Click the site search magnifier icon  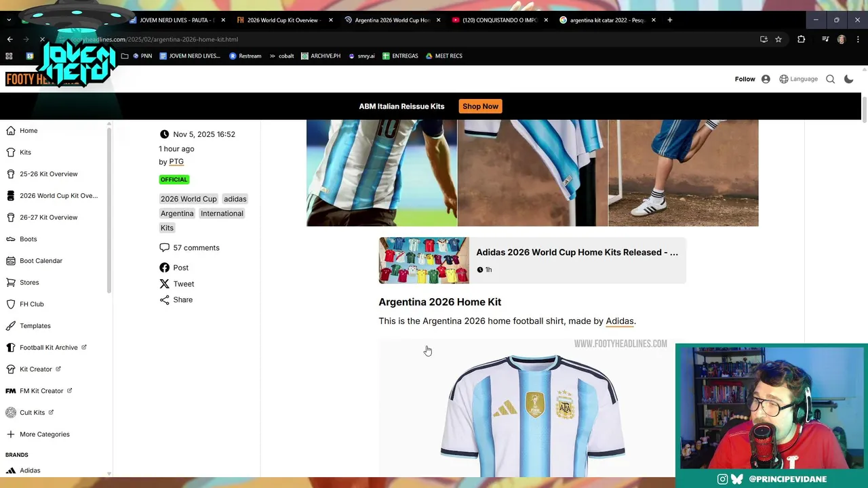tap(830, 79)
